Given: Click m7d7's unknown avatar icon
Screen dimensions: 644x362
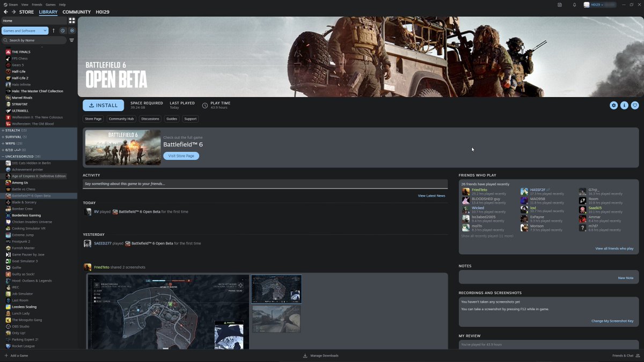Looking at the screenshot, I should 582,228.
